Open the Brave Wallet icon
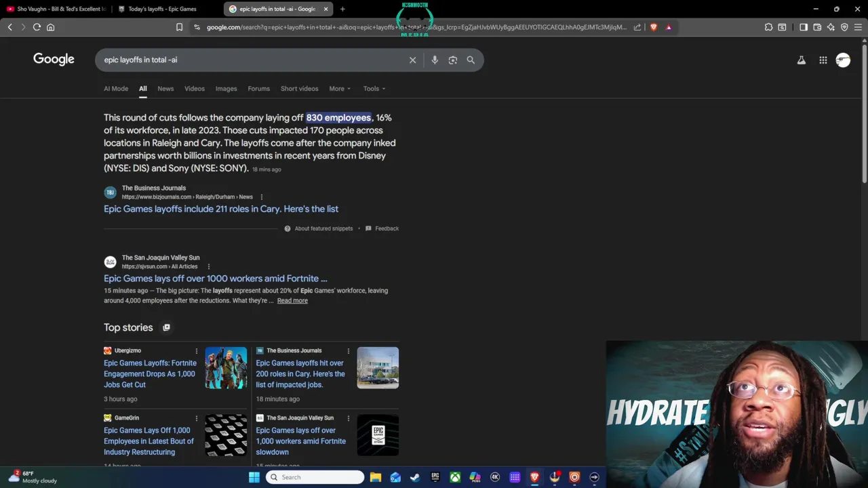The width and height of the screenshot is (868, 488). tap(817, 27)
